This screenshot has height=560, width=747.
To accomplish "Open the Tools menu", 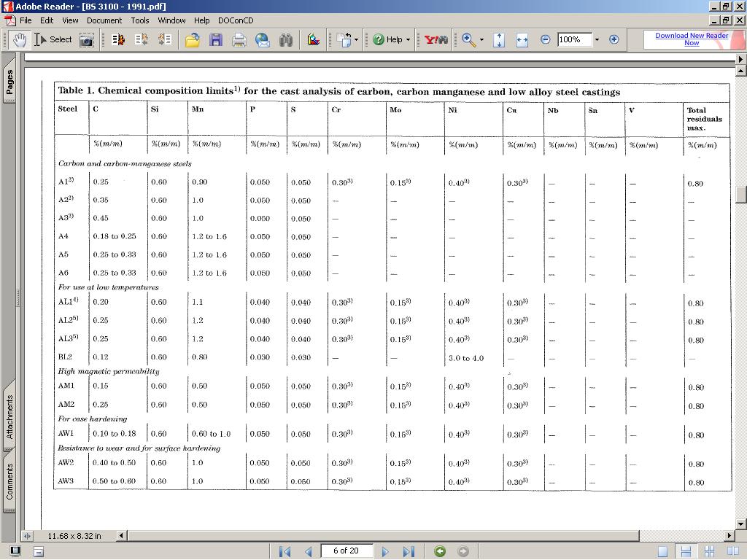I will click(140, 20).
